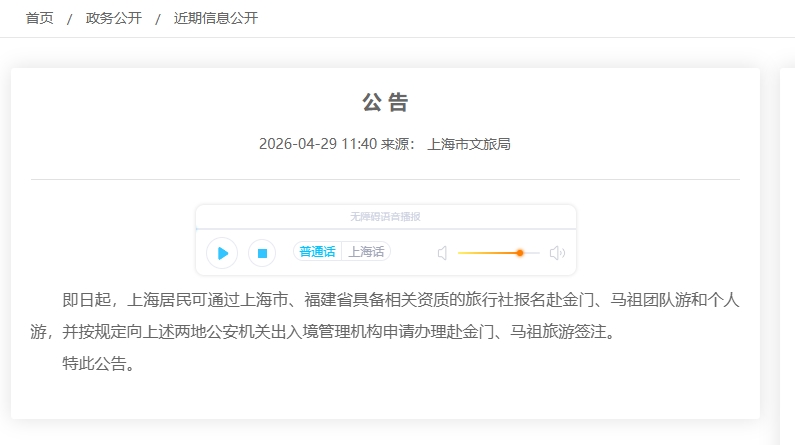
Task: Switch narration to 上海话
Action: pyautogui.click(x=366, y=251)
